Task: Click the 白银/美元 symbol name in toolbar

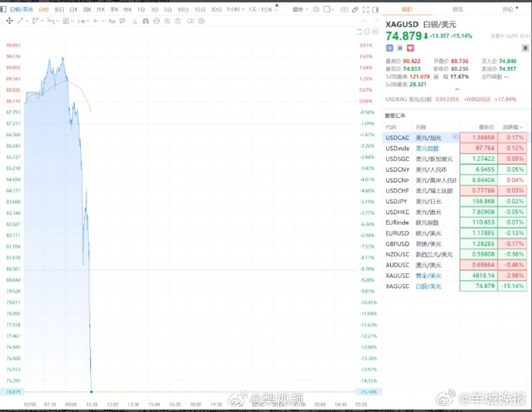Action: click(22, 9)
